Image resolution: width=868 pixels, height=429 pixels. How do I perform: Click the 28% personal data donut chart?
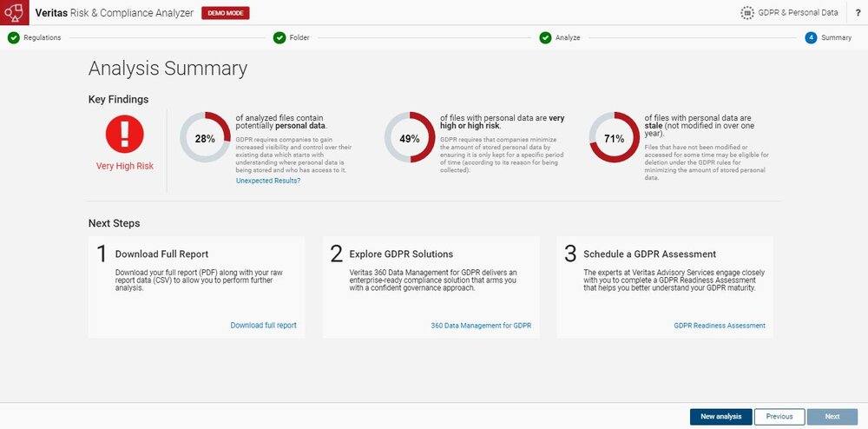tap(205, 138)
